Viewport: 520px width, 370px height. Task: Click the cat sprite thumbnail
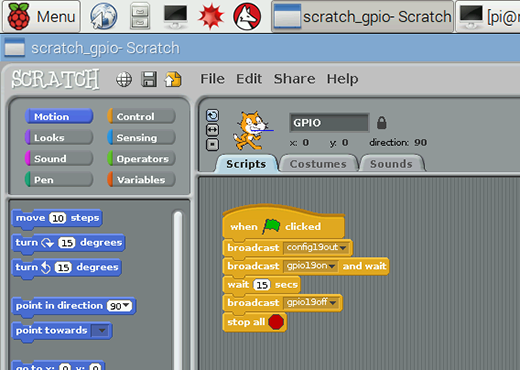click(x=252, y=131)
